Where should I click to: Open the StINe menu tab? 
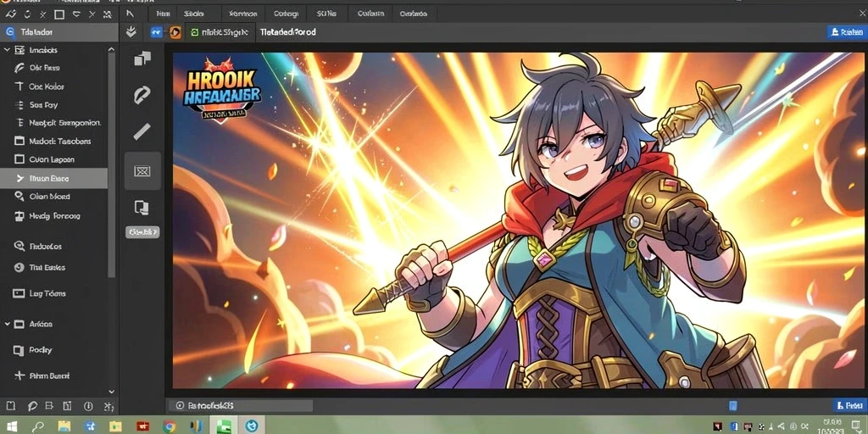[326, 14]
